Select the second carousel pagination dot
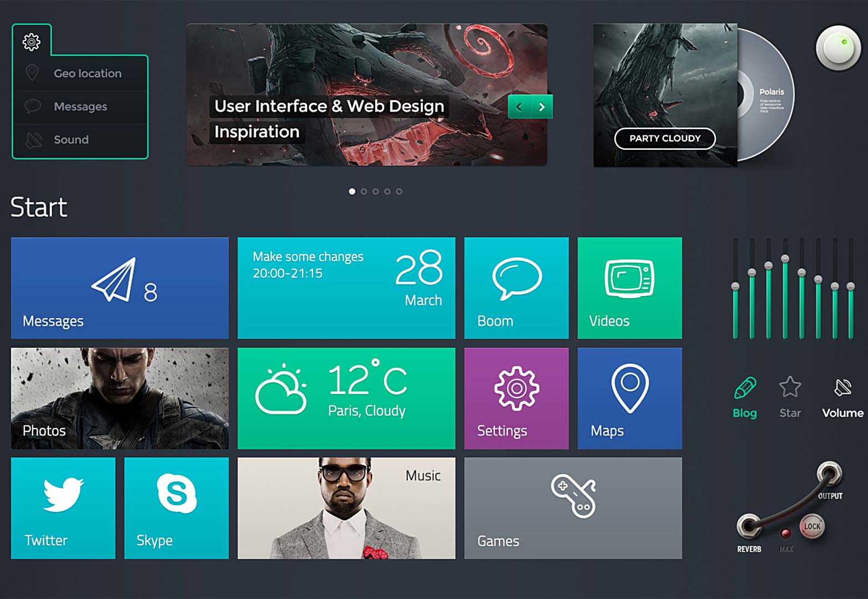The height and width of the screenshot is (599, 868). pyautogui.click(x=364, y=191)
